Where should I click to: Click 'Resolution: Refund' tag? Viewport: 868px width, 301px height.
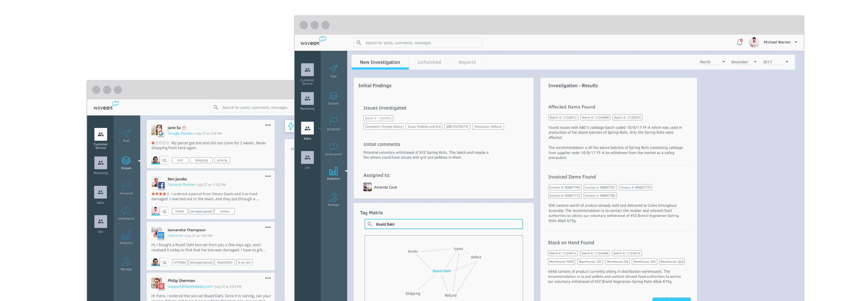488,127
